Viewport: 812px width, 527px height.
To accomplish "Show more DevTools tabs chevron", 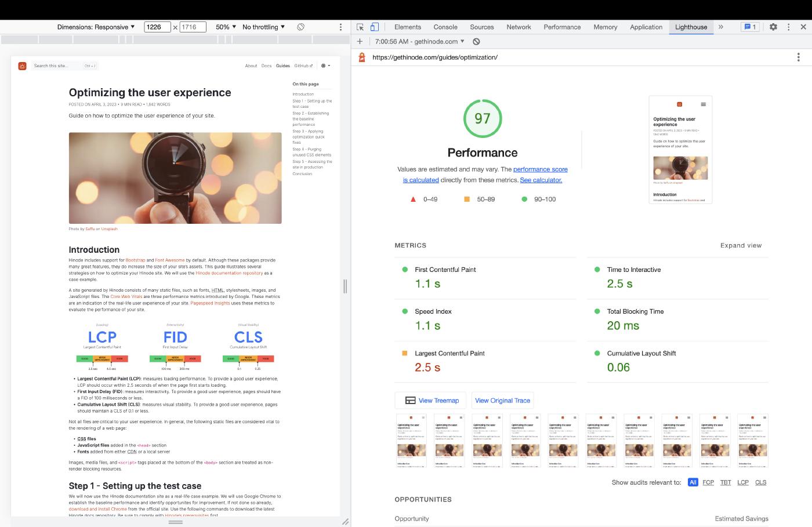I will 721,27.
